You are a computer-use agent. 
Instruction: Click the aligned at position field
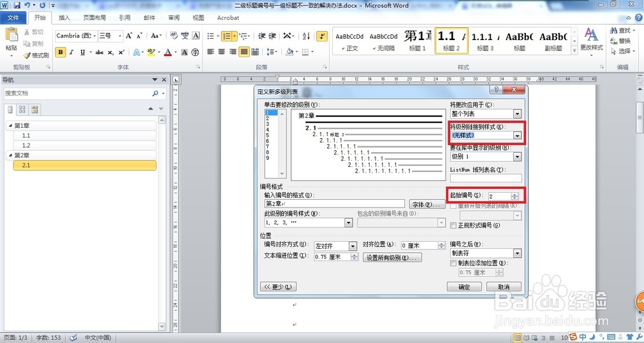tap(419, 246)
